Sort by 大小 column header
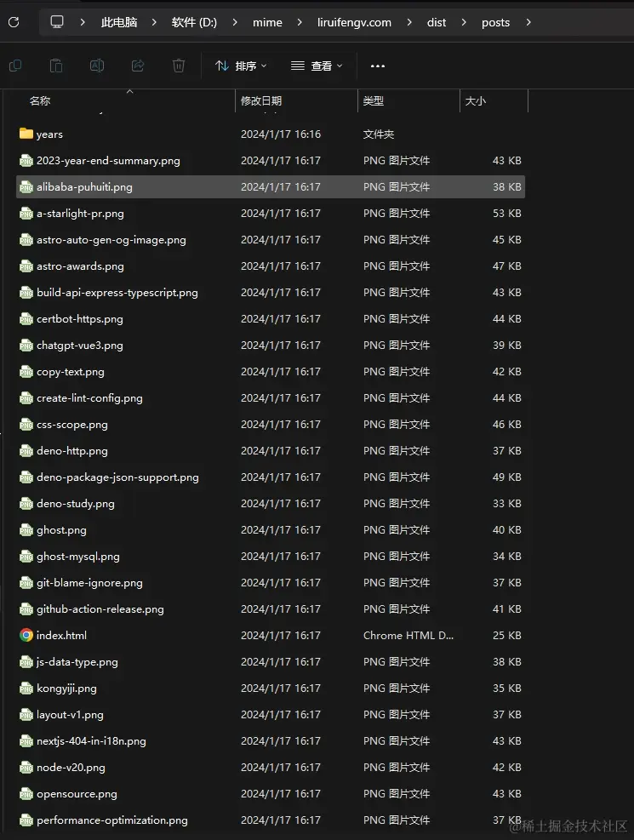Viewport: 634px width, 840px height. click(476, 100)
